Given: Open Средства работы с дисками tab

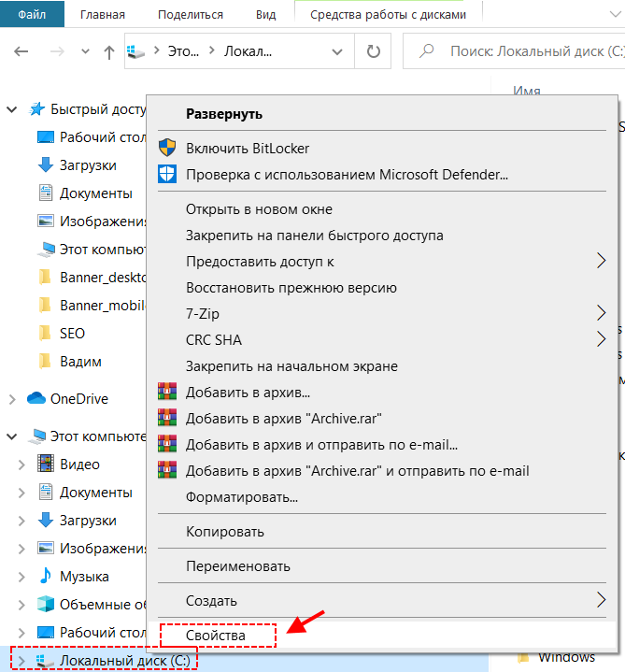Looking at the screenshot, I should (388, 15).
